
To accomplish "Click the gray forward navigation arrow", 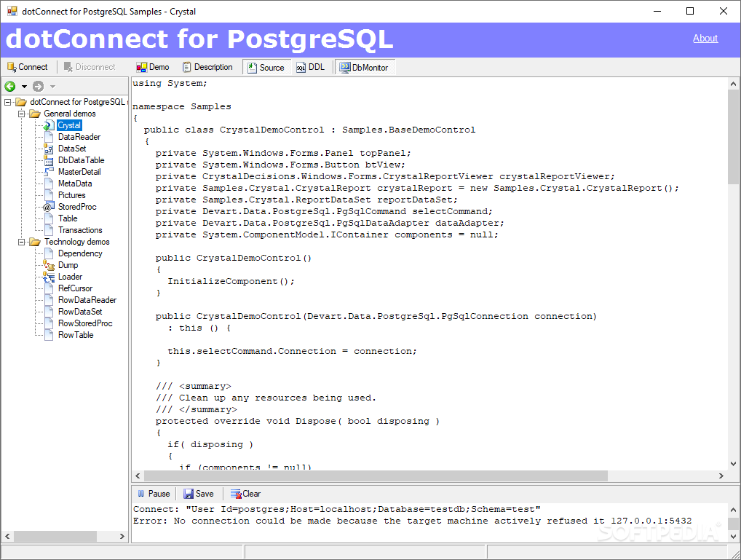I will point(39,86).
